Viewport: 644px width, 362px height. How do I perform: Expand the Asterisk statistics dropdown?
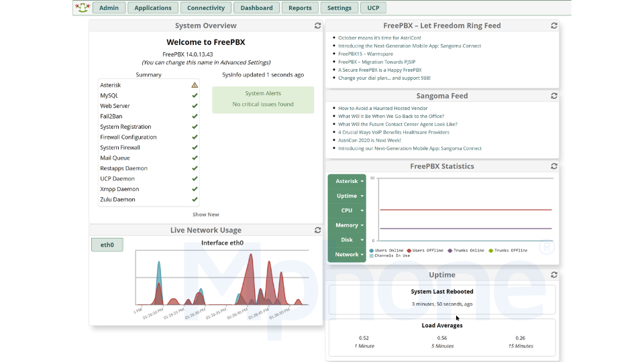pyautogui.click(x=347, y=181)
